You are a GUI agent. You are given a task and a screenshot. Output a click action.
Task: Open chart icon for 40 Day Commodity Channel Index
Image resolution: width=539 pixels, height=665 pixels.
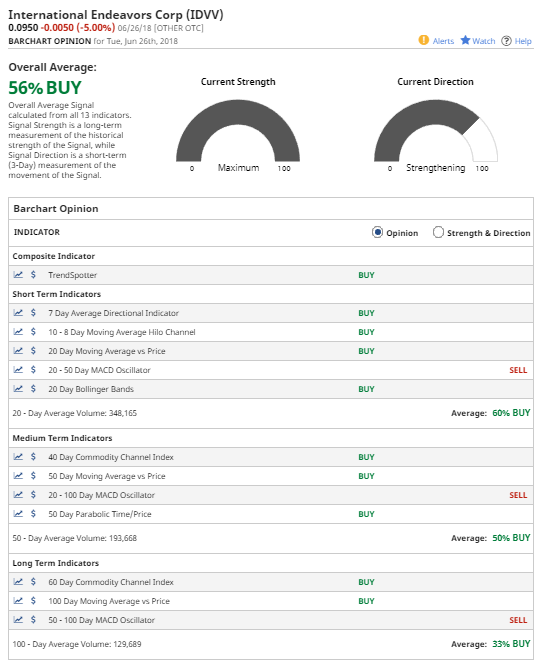18,457
